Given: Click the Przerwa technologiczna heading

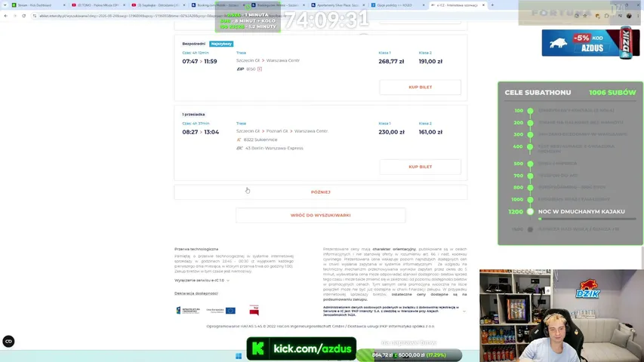Looking at the screenshot, I should pos(196,249).
